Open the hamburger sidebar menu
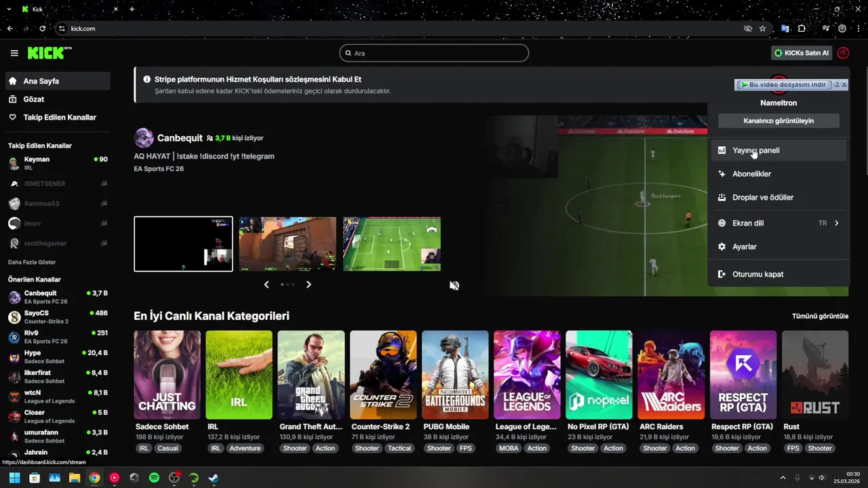868x488 pixels. tap(14, 53)
